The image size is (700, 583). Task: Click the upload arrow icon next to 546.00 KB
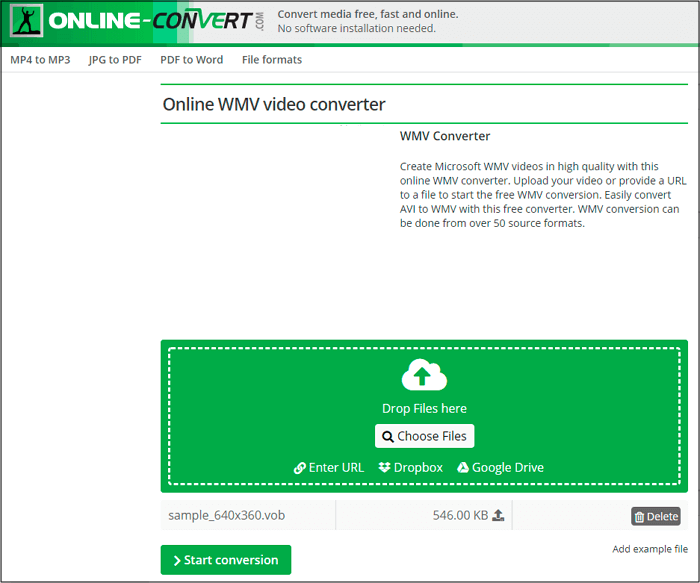(x=498, y=516)
